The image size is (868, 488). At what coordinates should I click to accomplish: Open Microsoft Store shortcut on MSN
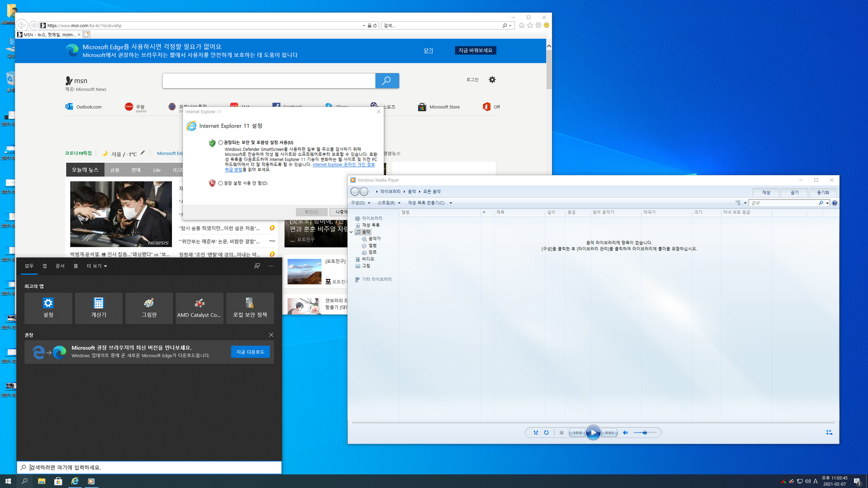click(439, 107)
